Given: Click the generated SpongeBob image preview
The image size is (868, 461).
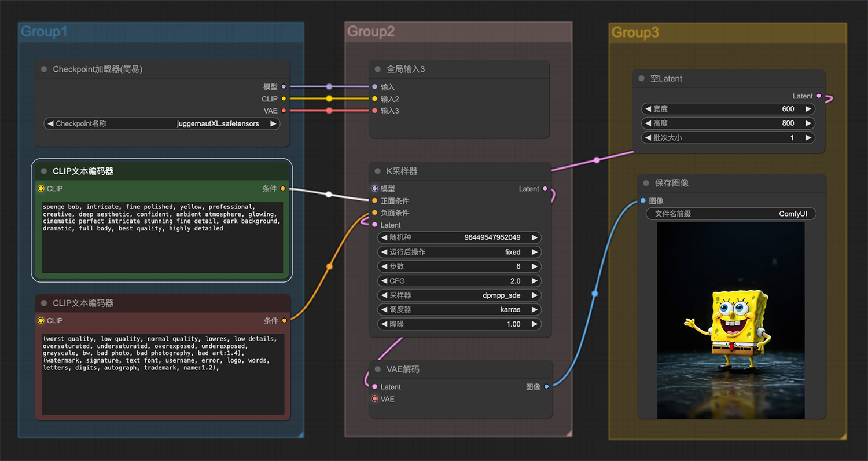Looking at the screenshot, I should click(731, 320).
